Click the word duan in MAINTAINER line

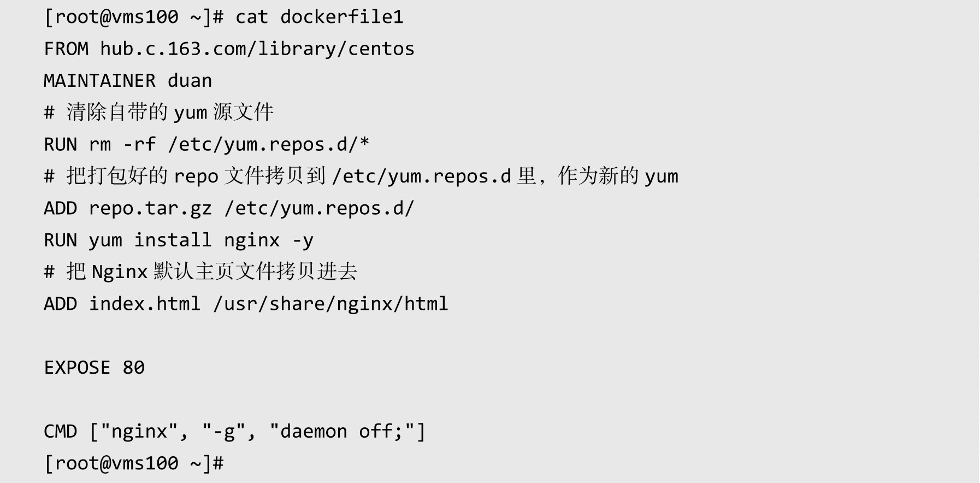pyautogui.click(x=190, y=81)
